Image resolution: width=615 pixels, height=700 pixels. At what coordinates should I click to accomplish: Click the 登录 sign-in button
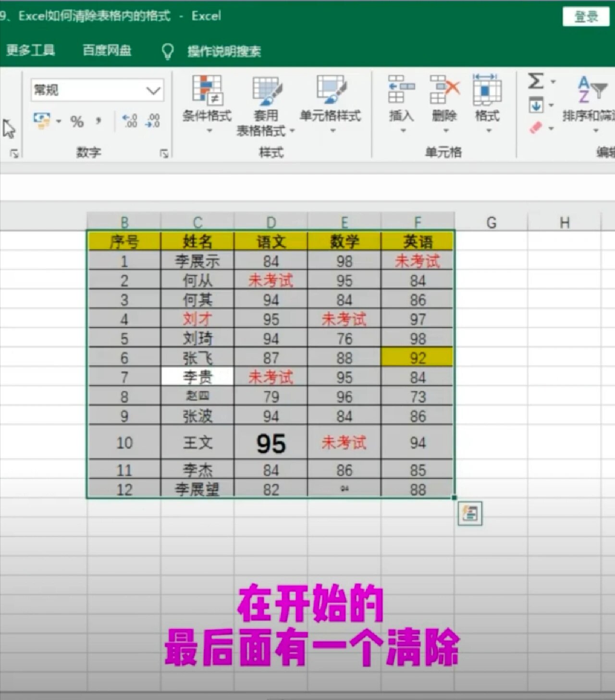coord(586,17)
